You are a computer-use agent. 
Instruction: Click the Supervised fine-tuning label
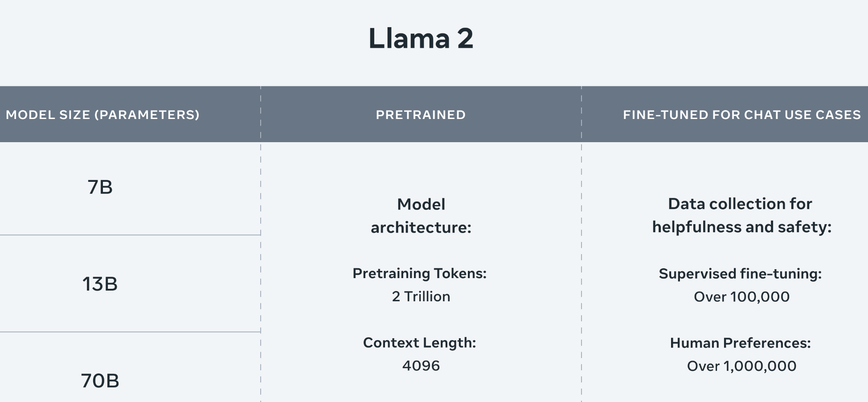coord(740,274)
